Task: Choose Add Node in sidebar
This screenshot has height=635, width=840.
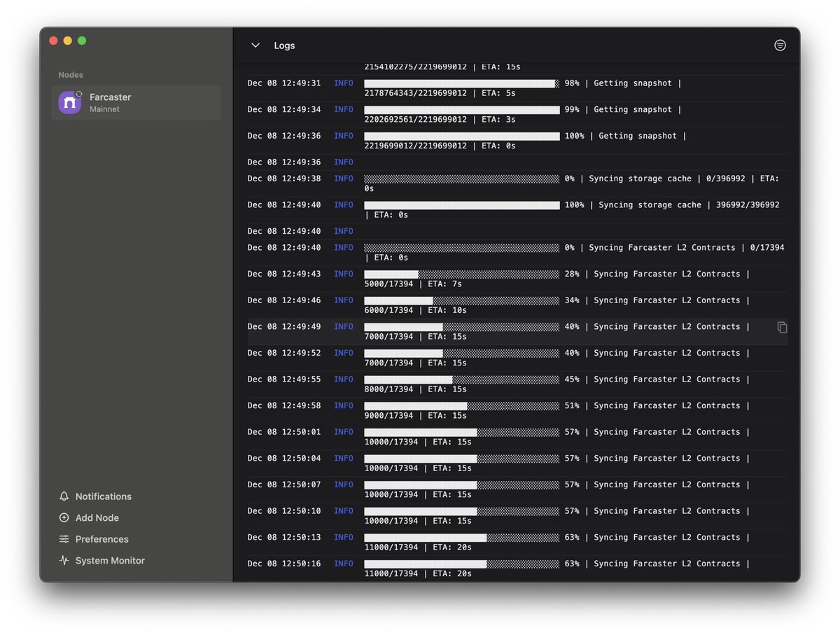Action: (97, 518)
